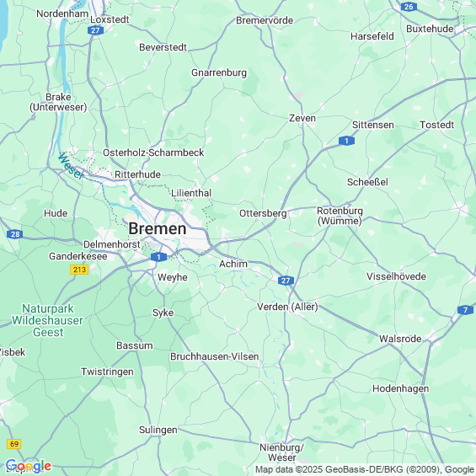Image resolution: width=476 pixels, height=476 pixels.
Task: Click the Rotenburg (Wümme) town label
Action: coord(340,216)
